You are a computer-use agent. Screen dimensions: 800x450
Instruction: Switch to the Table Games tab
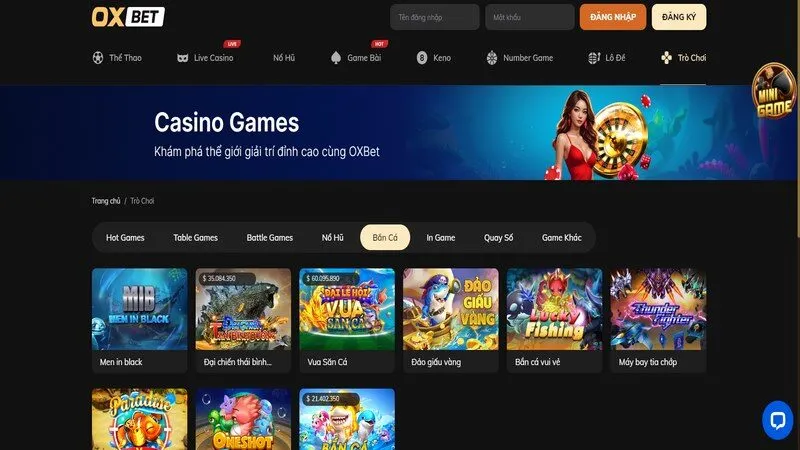(x=195, y=237)
